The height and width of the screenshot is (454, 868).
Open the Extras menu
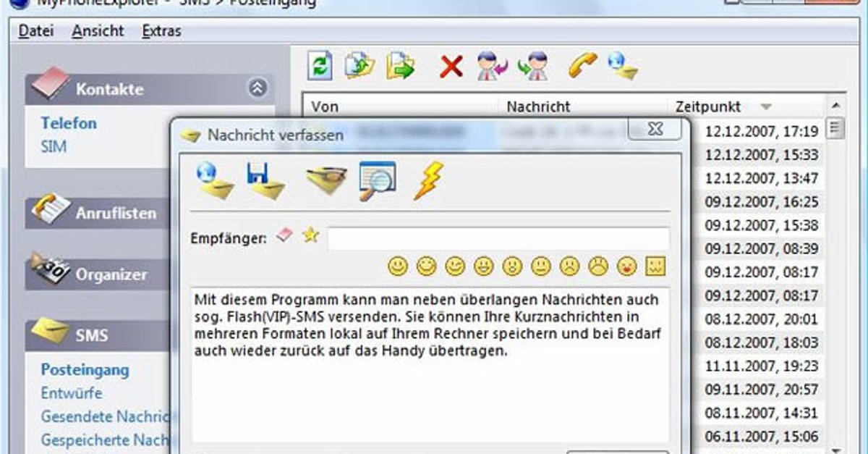coord(161,31)
